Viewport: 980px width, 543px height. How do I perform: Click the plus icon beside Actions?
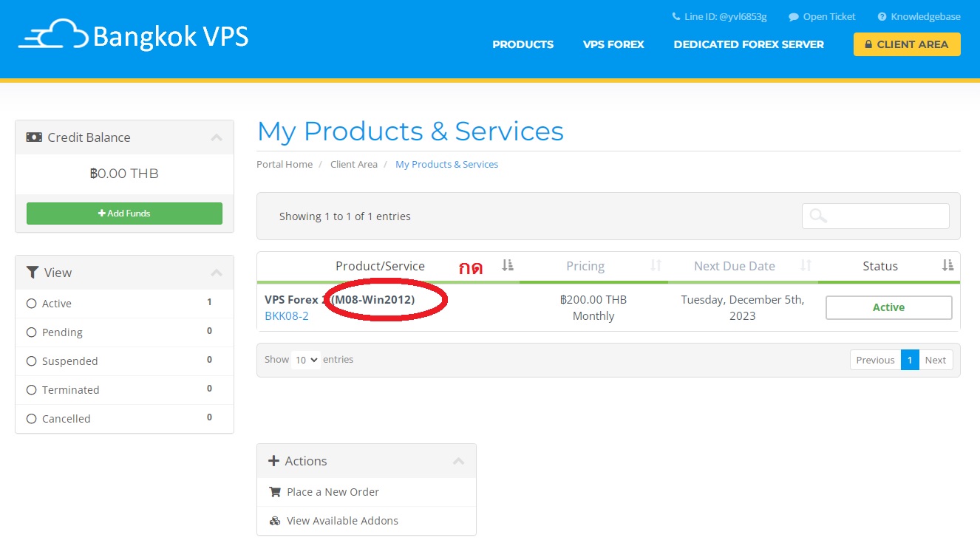(273, 461)
